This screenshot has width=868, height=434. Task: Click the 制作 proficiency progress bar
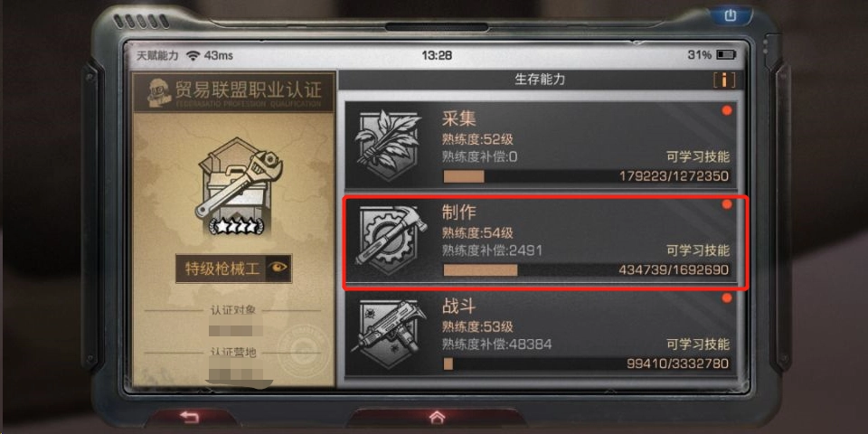pos(587,270)
